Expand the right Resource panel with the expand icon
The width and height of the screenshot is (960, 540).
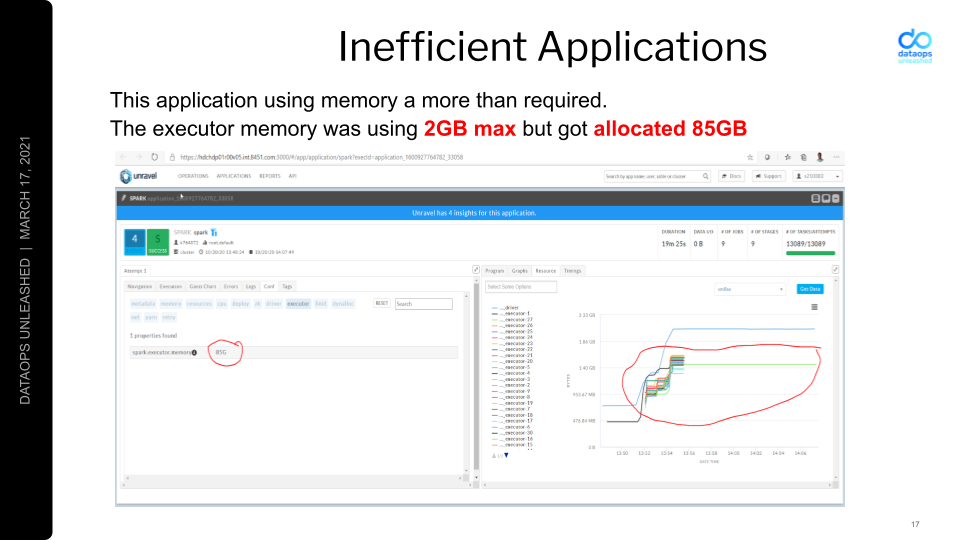[835, 269]
